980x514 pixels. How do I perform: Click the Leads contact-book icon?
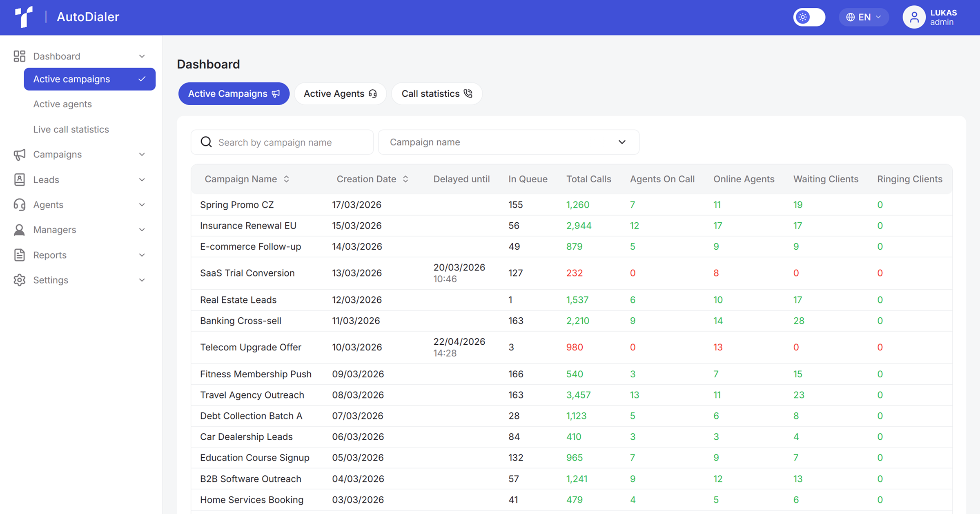coord(19,179)
